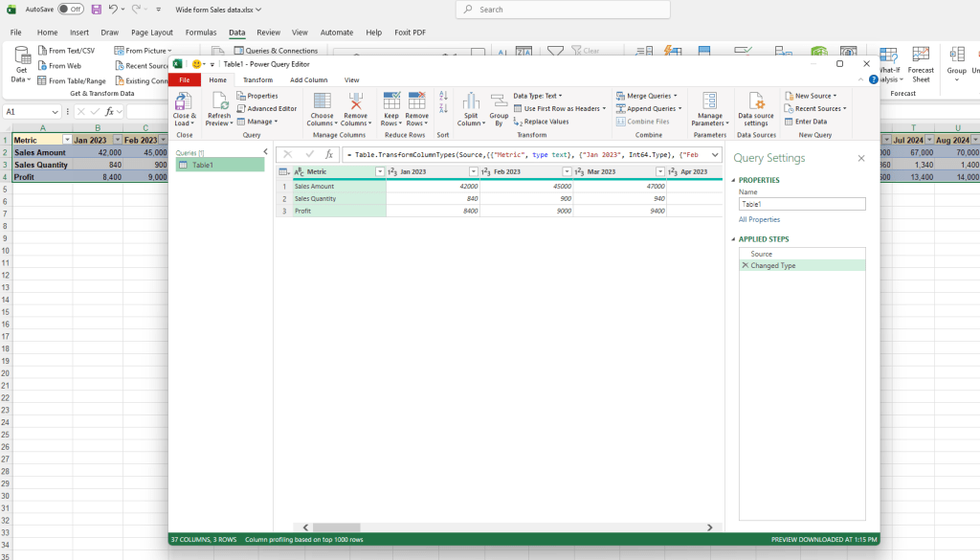Click the Split Column icon
Image resolution: width=980 pixels, height=560 pixels.
pyautogui.click(x=470, y=101)
